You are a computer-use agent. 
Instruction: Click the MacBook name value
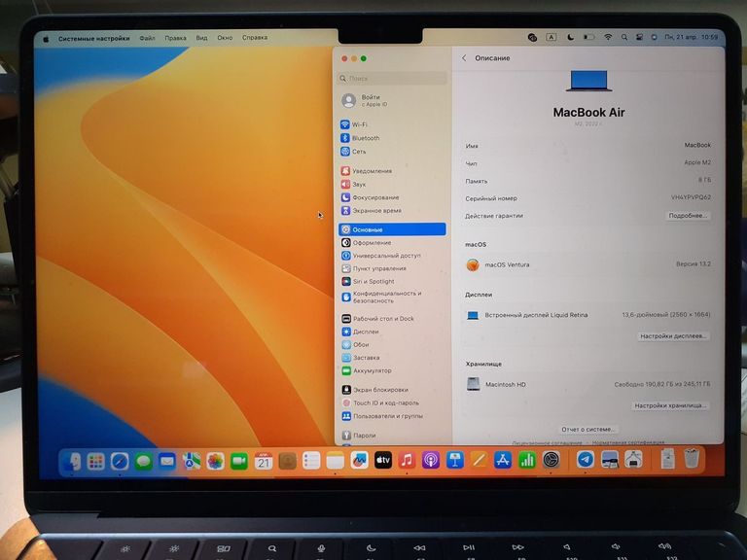coord(697,145)
